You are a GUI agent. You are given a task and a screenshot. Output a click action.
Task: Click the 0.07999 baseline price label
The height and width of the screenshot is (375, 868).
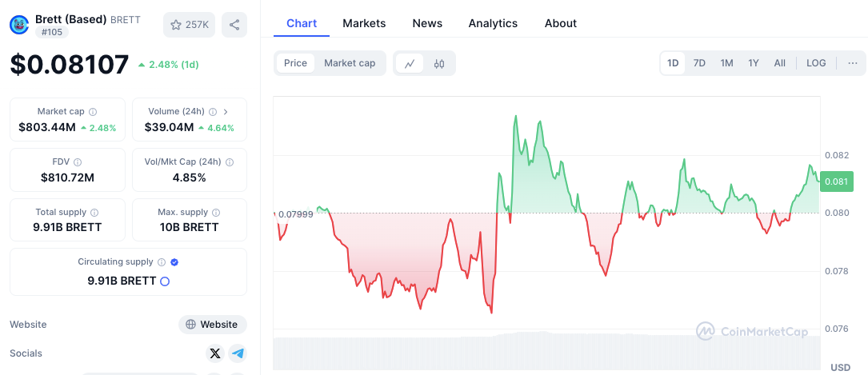(296, 214)
